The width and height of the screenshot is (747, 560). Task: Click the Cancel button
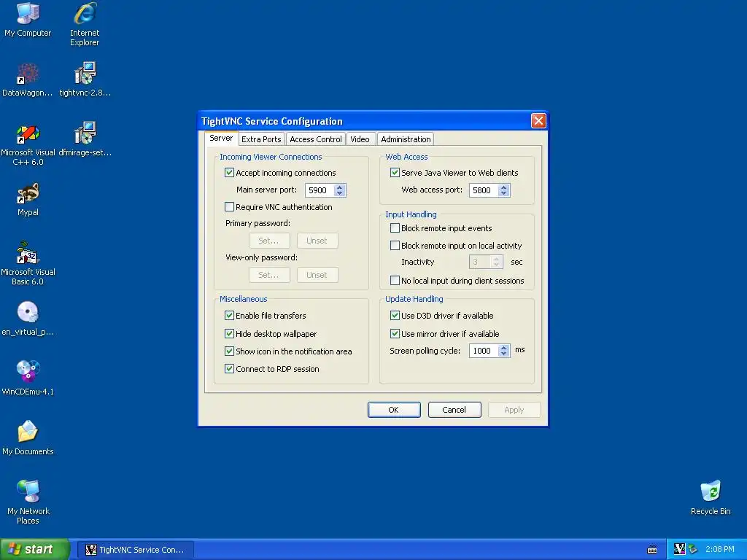click(454, 410)
